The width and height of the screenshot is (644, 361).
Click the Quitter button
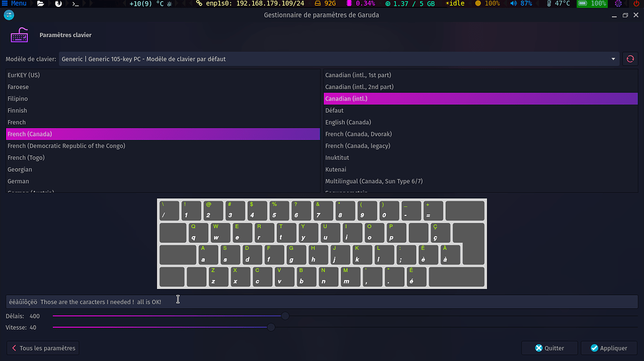click(549, 348)
